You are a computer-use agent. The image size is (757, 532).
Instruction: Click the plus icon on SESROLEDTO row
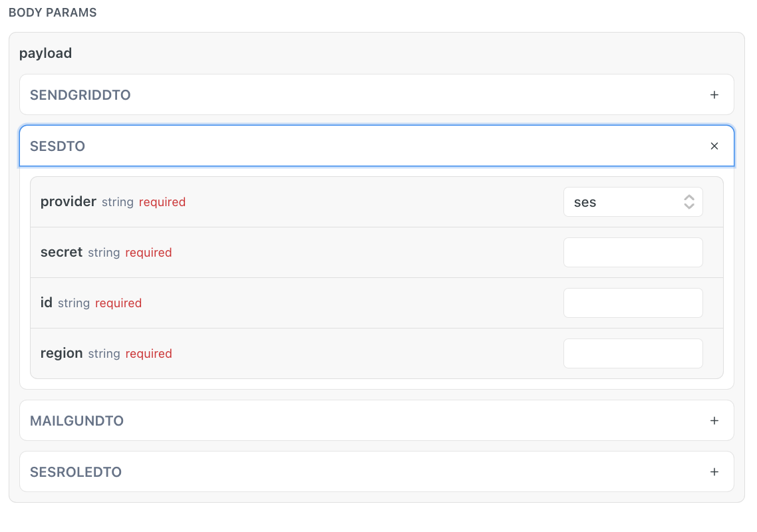pyautogui.click(x=714, y=472)
